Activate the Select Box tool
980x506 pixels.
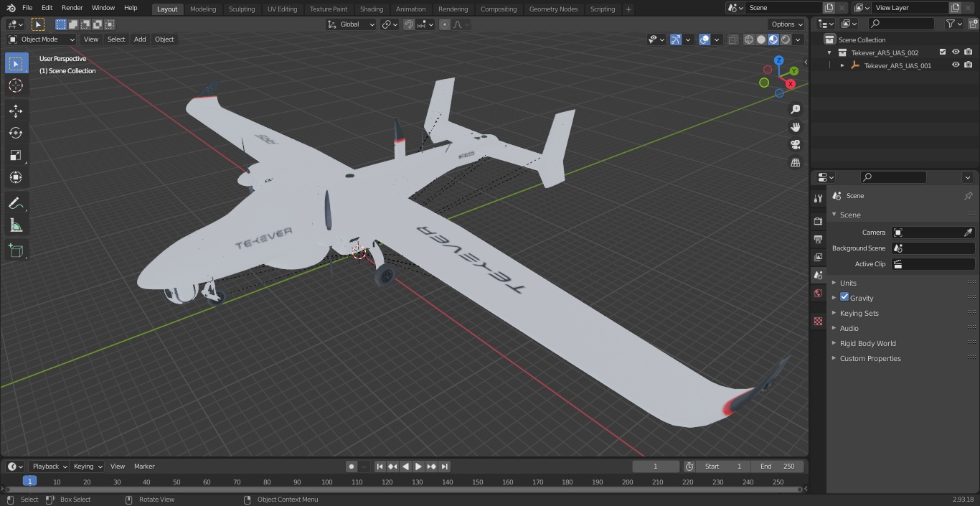[16, 63]
